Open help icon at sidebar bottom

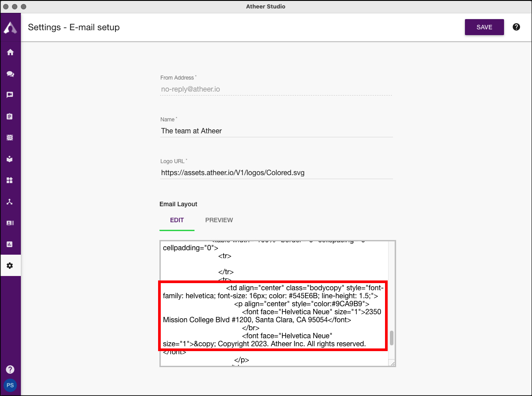(x=10, y=369)
